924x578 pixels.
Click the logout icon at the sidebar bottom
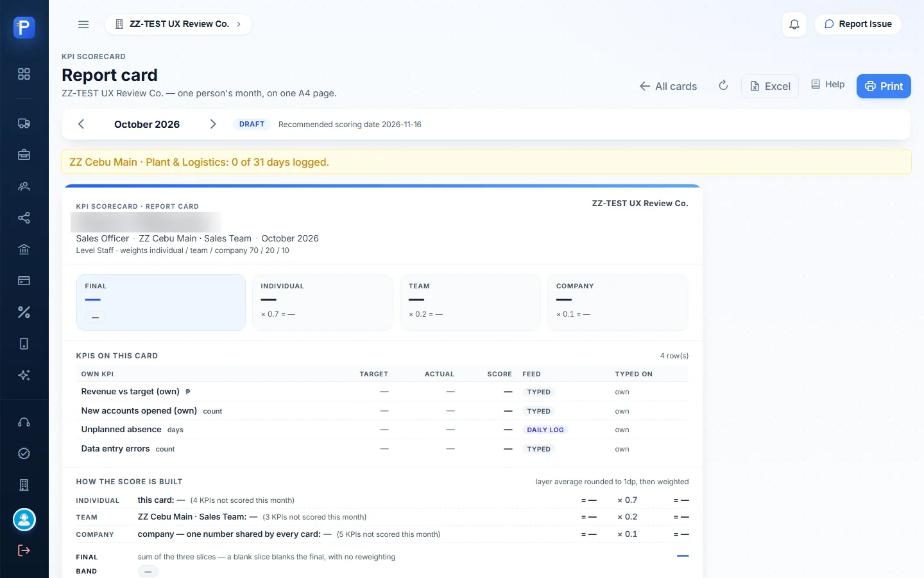[x=24, y=550]
